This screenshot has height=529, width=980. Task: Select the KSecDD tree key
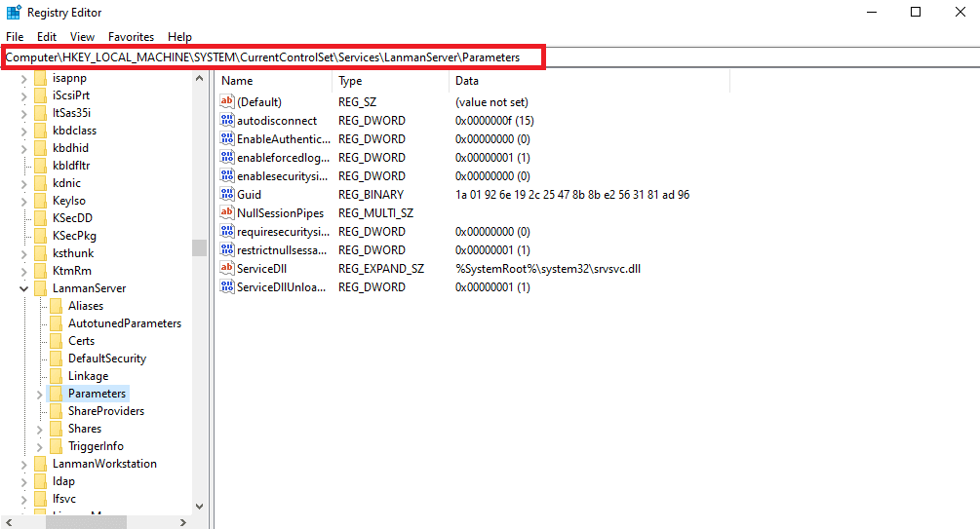tap(72, 218)
